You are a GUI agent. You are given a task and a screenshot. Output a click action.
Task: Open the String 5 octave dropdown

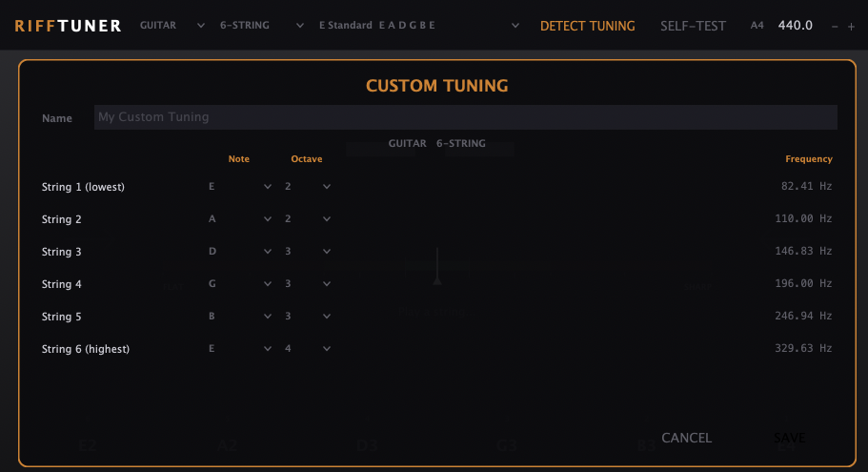[x=307, y=317]
